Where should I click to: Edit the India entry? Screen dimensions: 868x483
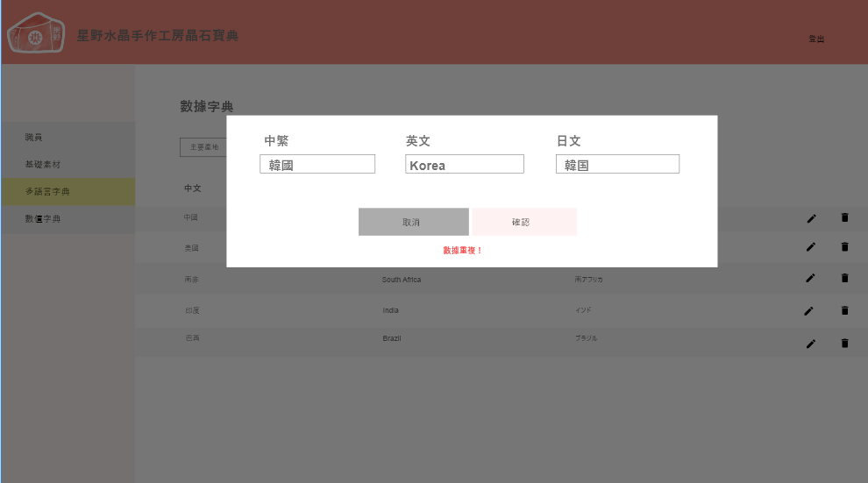tap(809, 310)
